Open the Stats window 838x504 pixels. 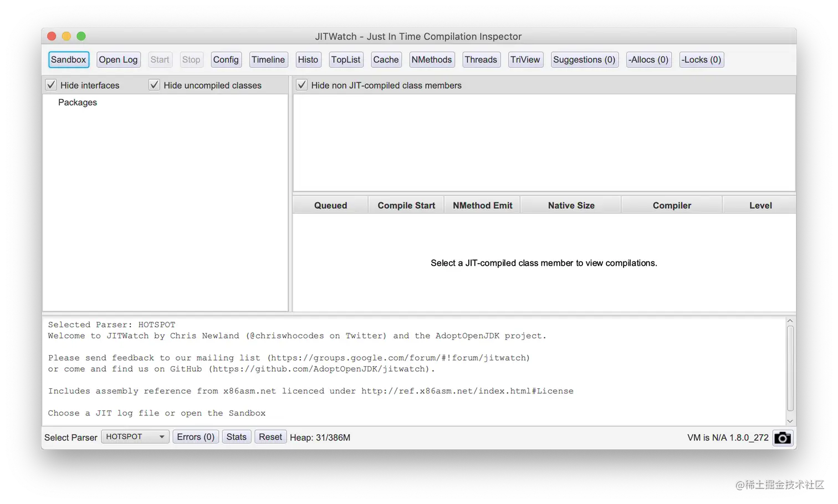point(236,437)
